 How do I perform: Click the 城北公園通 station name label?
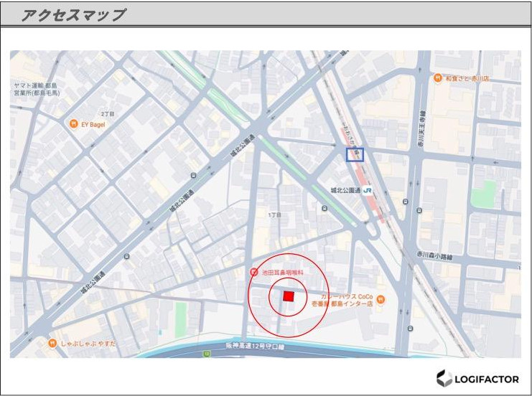(x=345, y=191)
